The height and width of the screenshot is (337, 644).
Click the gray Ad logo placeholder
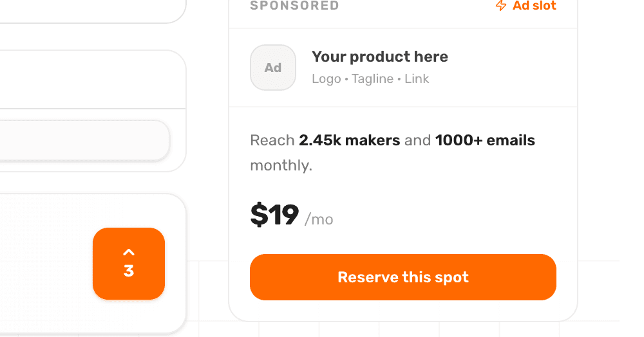pos(273,68)
